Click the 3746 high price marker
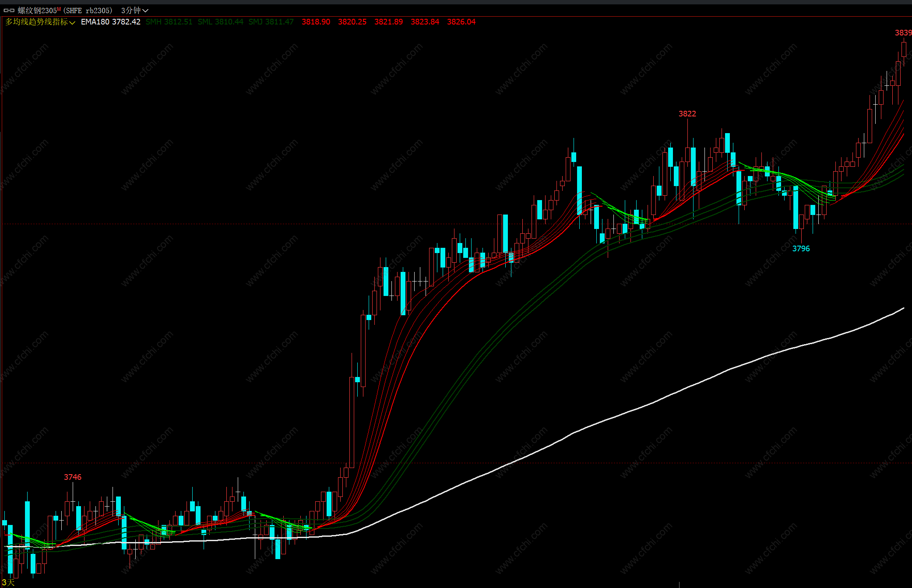This screenshot has width=912, height=588. pos(73,477)
